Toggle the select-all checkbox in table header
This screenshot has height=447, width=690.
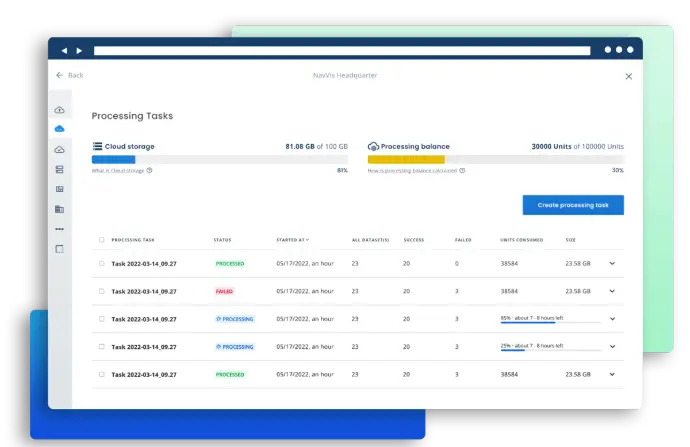(101, 240)
